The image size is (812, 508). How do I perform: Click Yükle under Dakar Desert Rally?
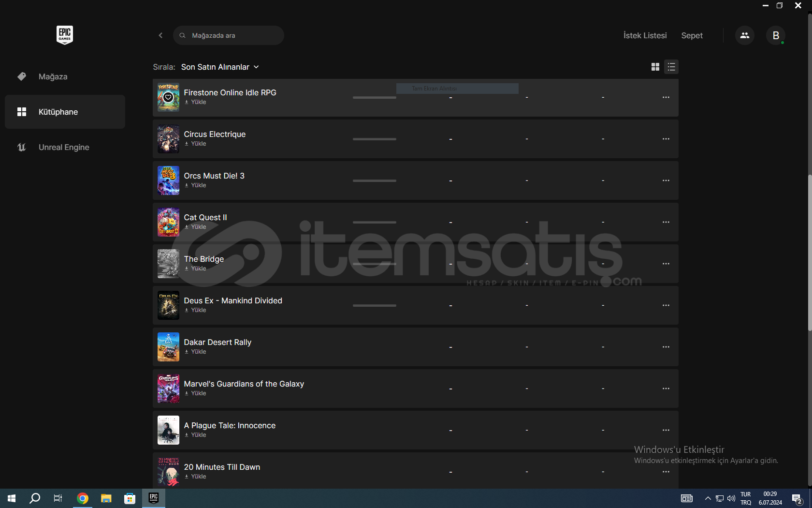point(195,352)
